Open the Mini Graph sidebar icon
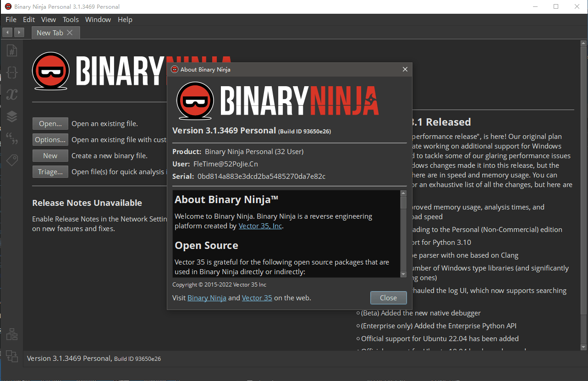 (x=12, y=334)
